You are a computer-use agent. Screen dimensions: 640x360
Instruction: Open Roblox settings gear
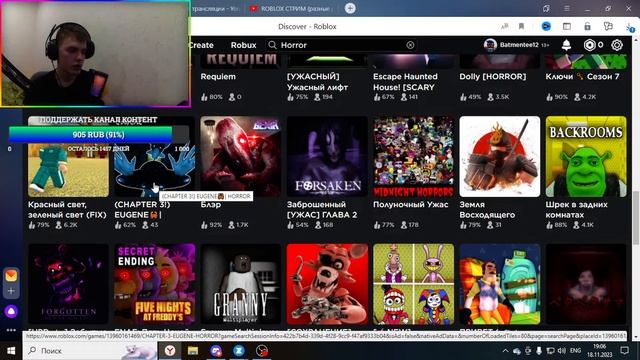(617, 45)
